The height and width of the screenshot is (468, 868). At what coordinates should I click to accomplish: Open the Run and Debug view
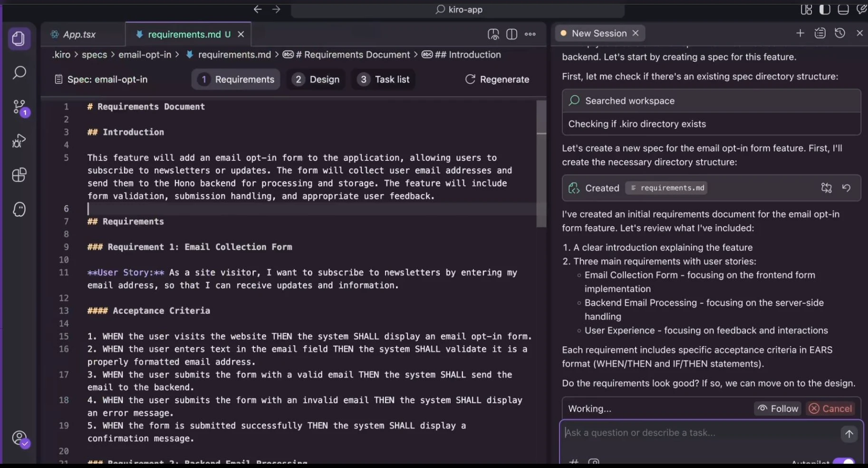19,141
